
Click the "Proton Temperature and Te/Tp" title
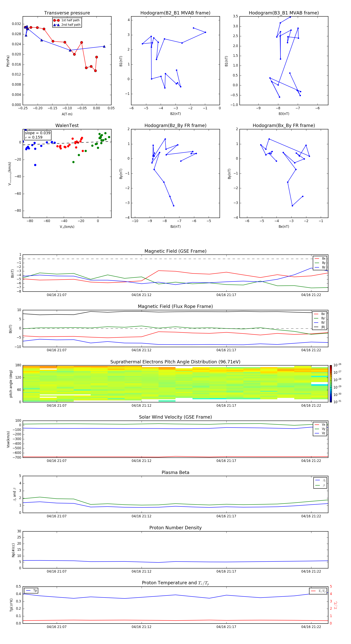click(175, 583)
